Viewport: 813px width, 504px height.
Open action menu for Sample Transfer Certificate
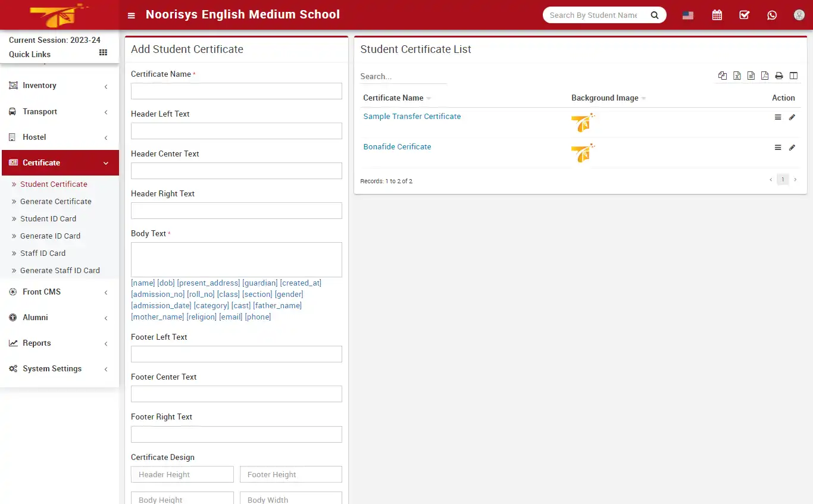[778, 117]
